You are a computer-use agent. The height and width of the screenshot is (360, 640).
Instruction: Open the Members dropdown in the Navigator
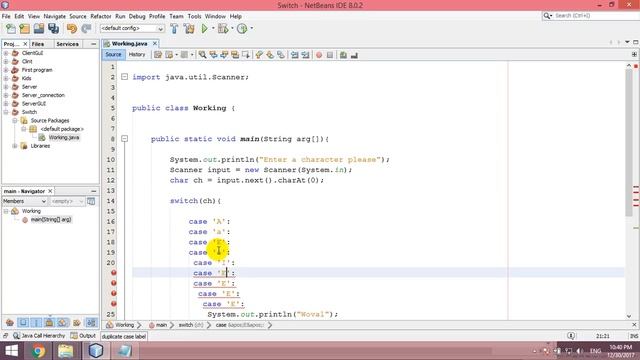24,201
